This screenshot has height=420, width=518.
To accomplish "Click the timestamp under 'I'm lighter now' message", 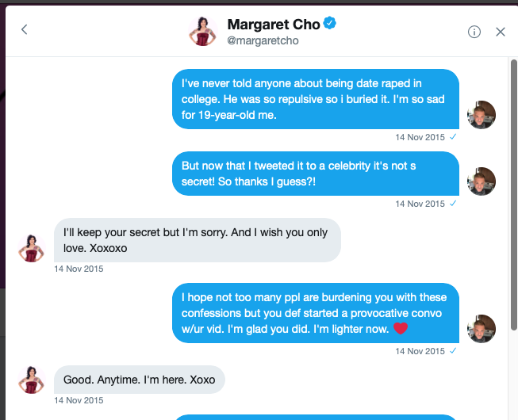I will (x=420, y=350).
